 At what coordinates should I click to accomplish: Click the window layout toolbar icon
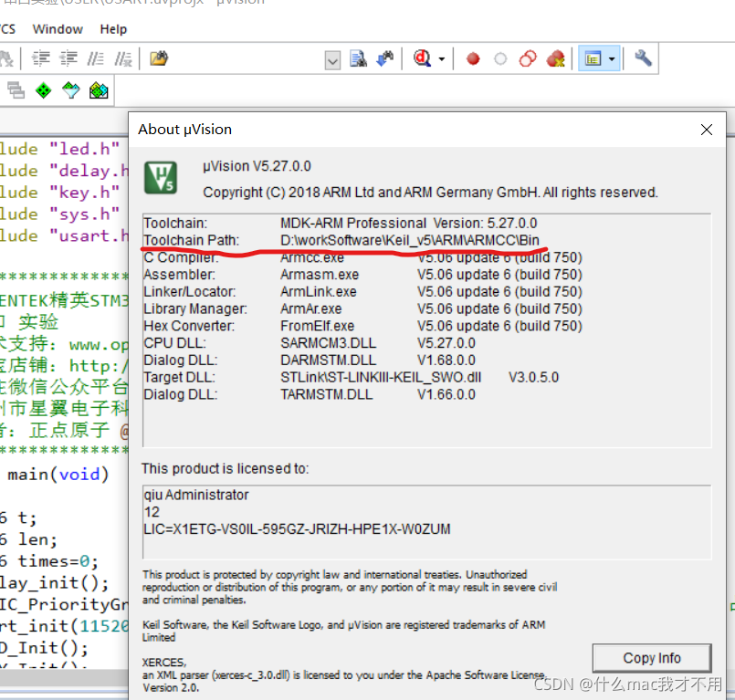point(593,59)
